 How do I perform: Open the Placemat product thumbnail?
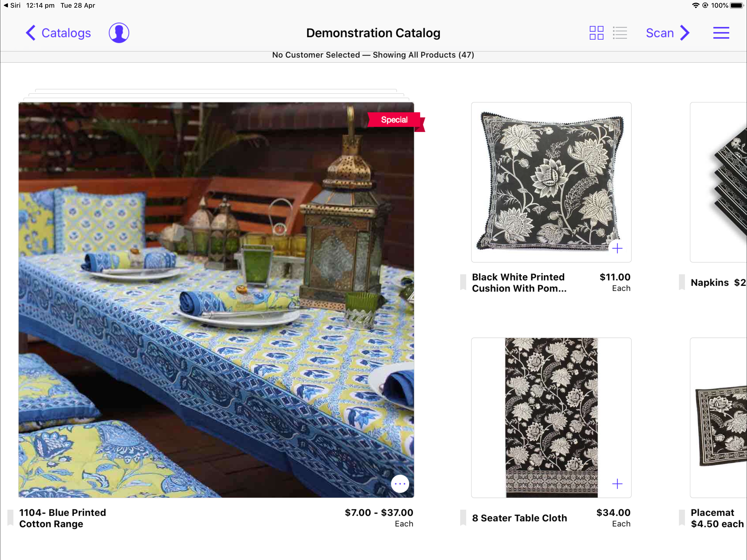click(718, 418)
